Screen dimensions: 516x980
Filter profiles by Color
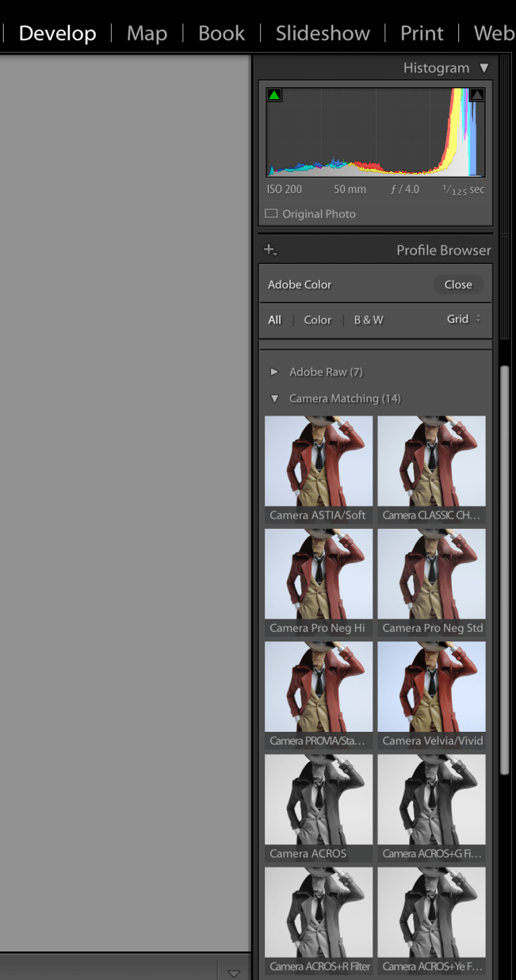tap(318, 320)
